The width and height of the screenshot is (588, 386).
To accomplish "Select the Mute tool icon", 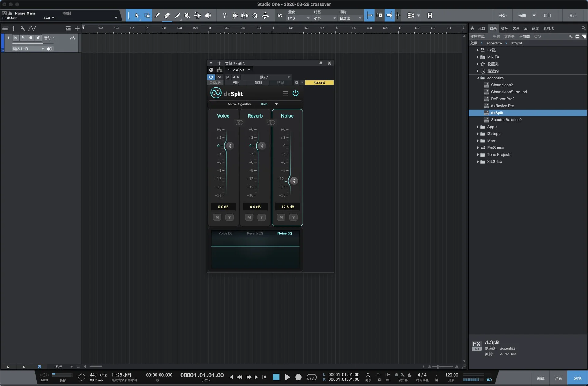I will coord(187,16).
